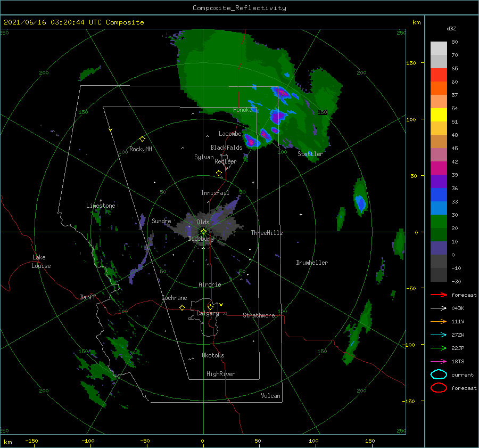The height and width of the screenshot is (448, 479).
Task: Click the Blackfalds town label
Action: coord(226,148)
